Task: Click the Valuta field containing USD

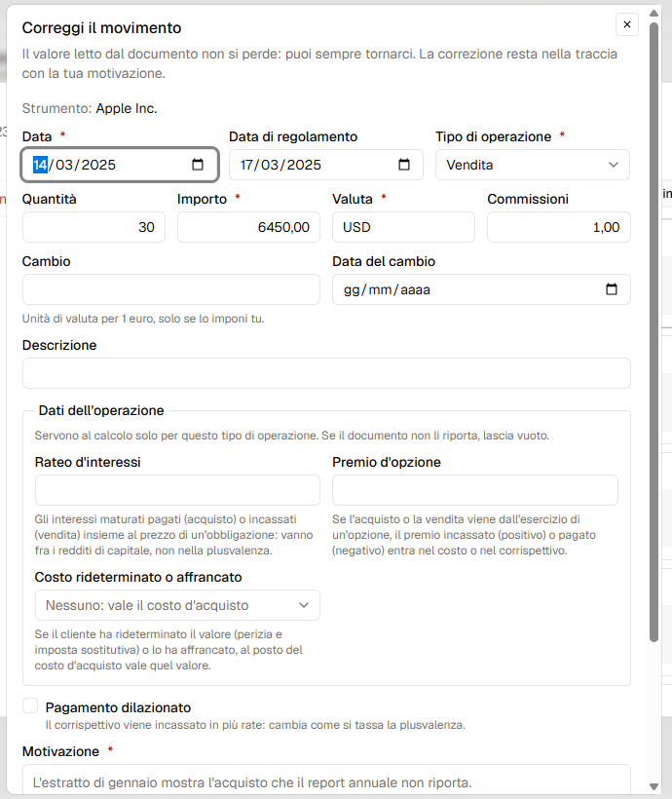Action: pos(403,227)
